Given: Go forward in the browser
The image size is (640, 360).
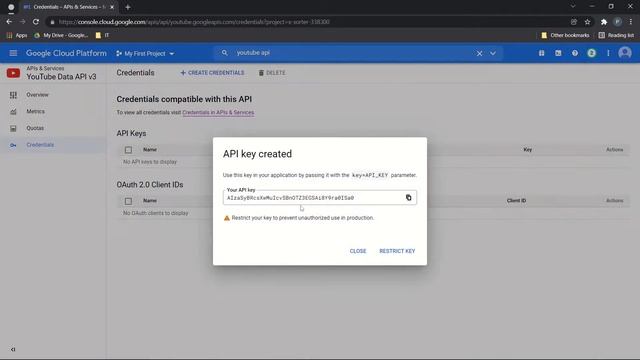Looking at the screenshot, I should pyautogui.click(x=22, y=22).
